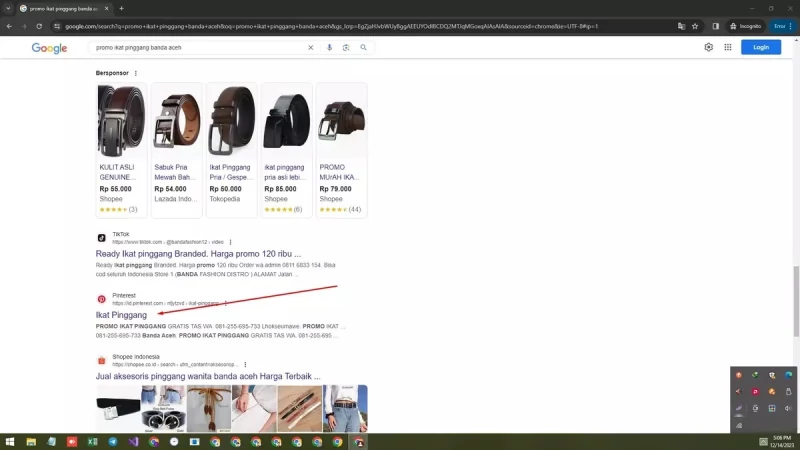Open Visual Studio from taskbar
Viewport: 800px width, 450px height.
pos(133,442)
